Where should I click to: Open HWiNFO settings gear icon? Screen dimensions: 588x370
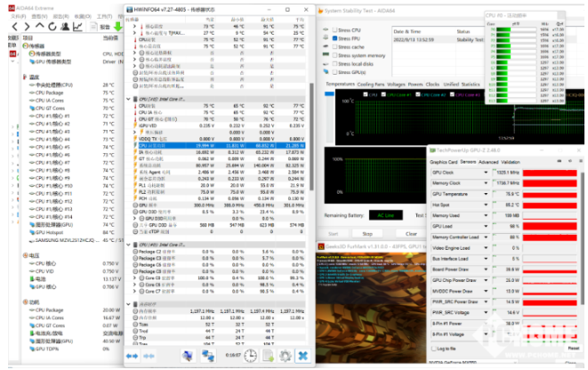[x=285, y=356]
